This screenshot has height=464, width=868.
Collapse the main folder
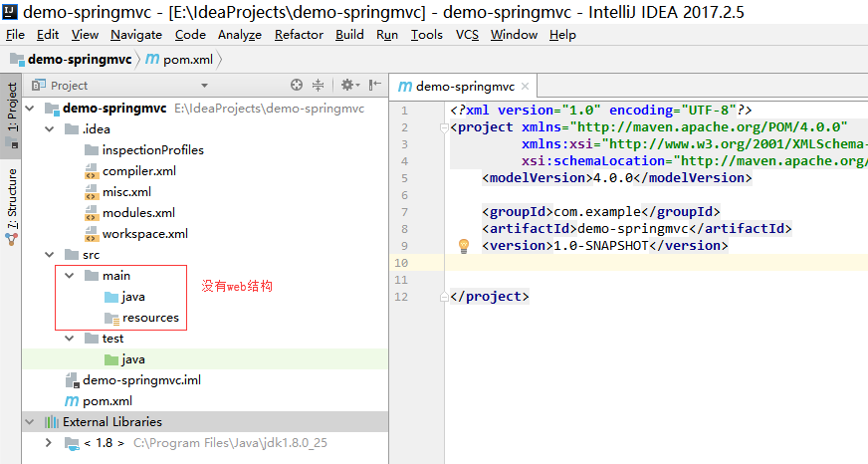[70, 276]
